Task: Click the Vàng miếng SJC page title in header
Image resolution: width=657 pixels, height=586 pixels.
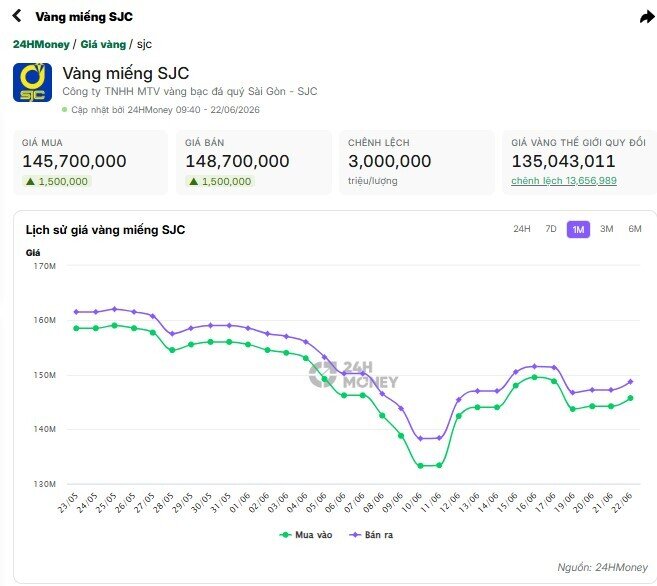Action: (x=84, y=17)
